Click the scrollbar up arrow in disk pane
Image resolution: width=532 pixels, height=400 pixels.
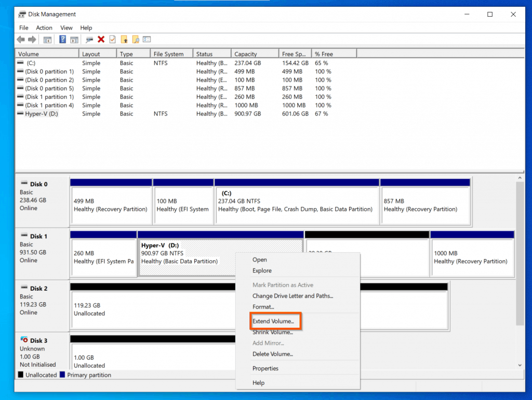(x=520, y=178)
